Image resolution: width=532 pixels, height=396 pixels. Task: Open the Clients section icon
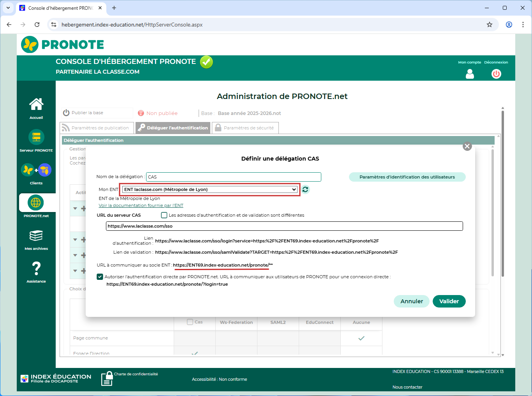tap(36, 170)
